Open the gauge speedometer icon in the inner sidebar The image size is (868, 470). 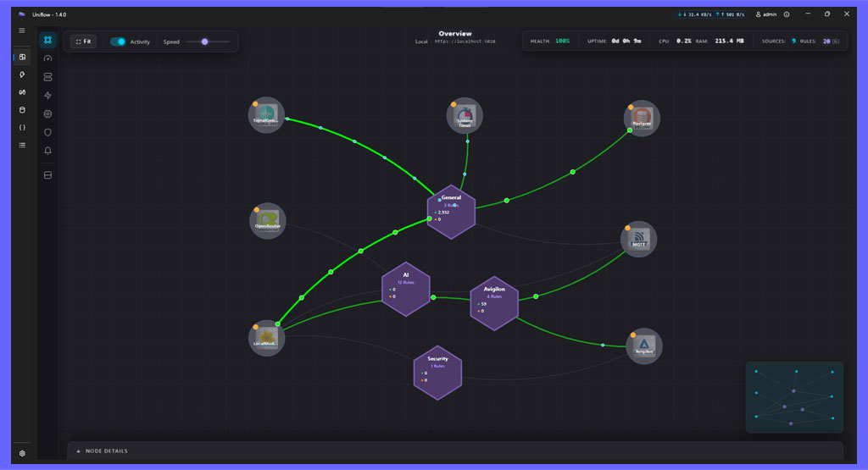pyautogui.click(x=48, y=58)
